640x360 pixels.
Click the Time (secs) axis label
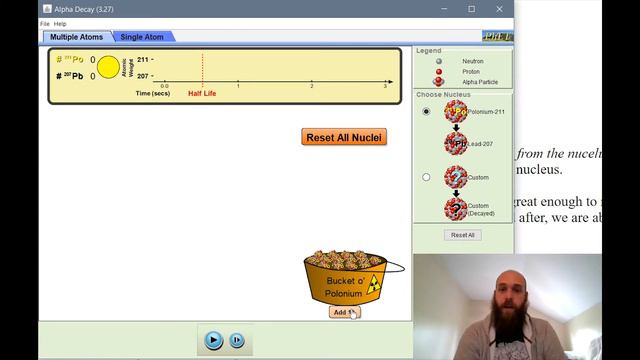tap(153, 93)
